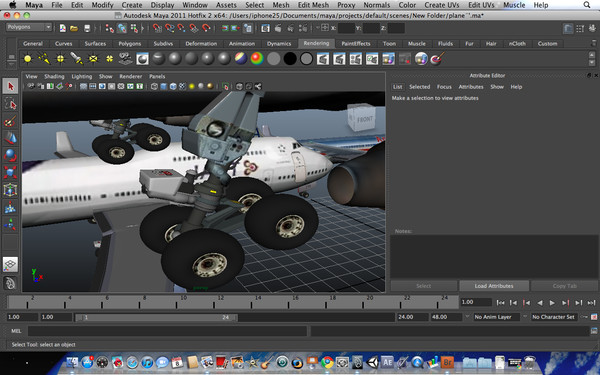Open the viewport Shading menu
The image size is (600, 375).
coord(54,77)
